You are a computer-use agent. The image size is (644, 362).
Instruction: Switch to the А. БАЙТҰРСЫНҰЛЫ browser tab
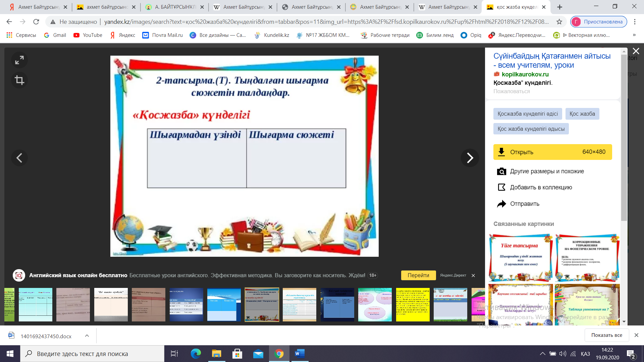coord(174,7)
